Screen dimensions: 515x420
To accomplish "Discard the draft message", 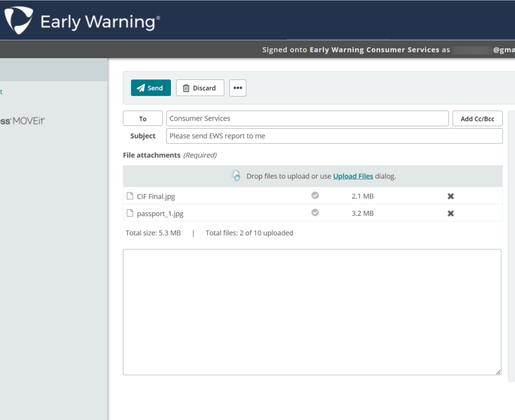I will pyautogui.click(x=200, y=88).
